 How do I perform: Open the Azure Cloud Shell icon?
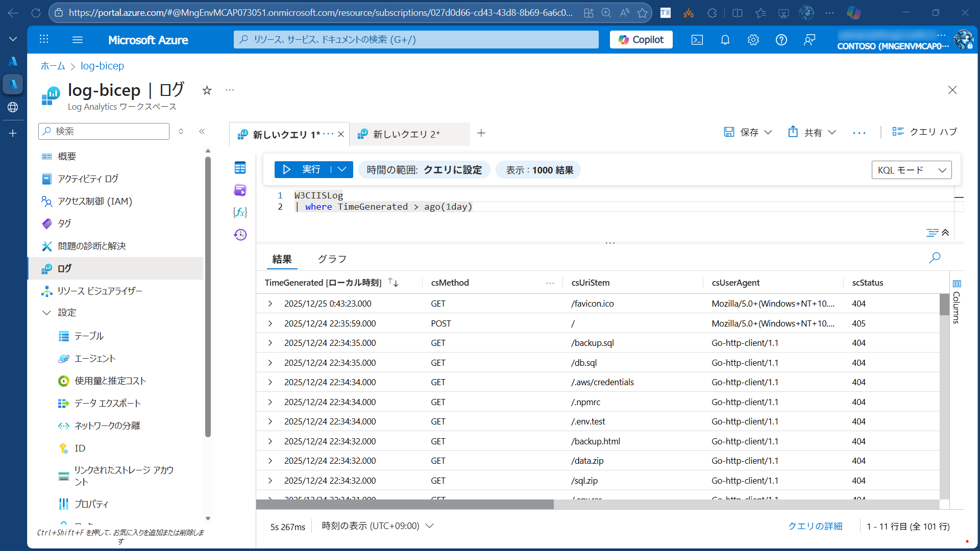click(x=697, y=40)
